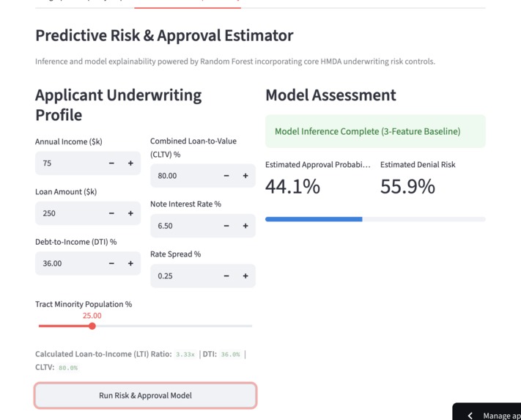Screen dimensions: 521x420
Task: Click the Tract Minority Population slider handle
Action: click(x=92, y=326)
